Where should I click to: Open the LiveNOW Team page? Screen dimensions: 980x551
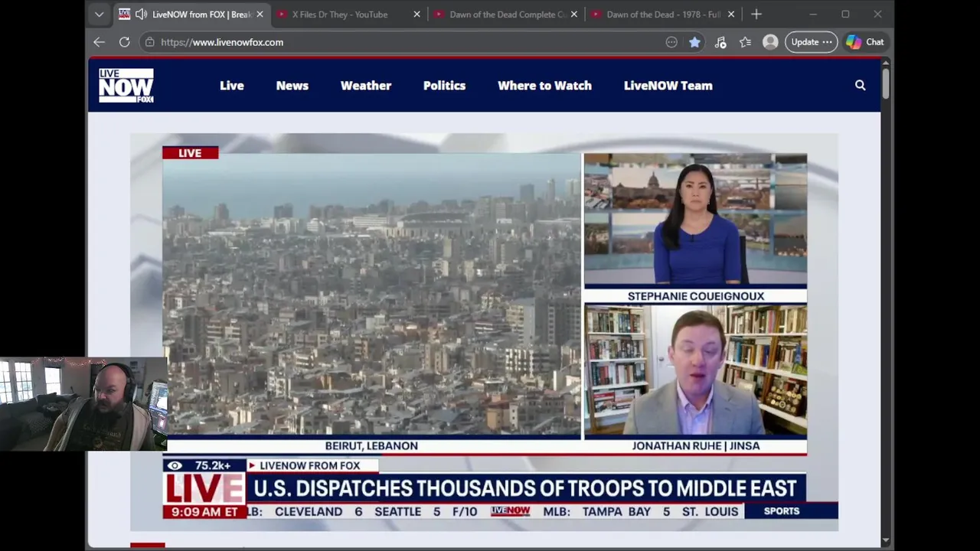coord(668,86)
